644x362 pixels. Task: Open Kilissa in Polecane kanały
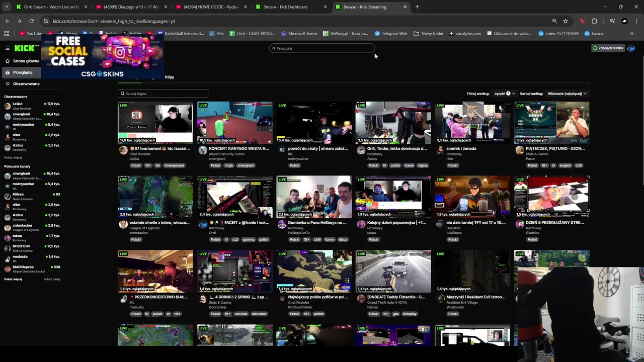click(32, 197)
